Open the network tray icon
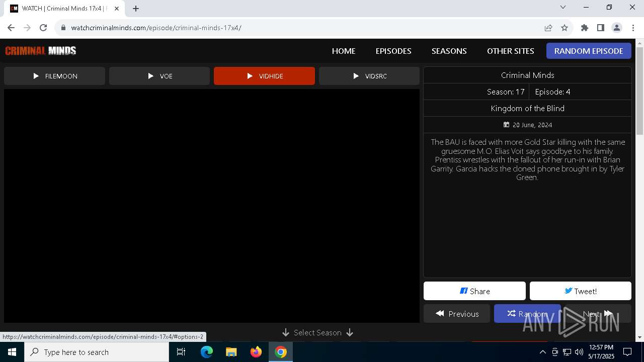 pyautogui.click(x=567, y=352)
